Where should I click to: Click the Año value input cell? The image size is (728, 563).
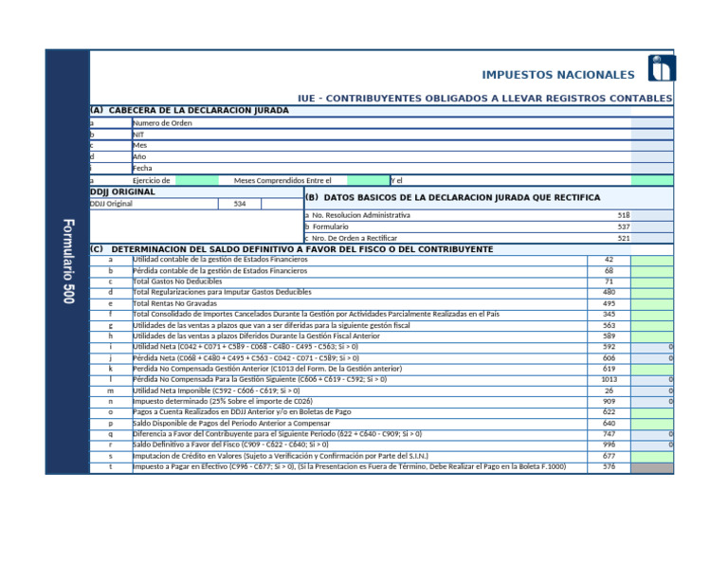[652, 157]
